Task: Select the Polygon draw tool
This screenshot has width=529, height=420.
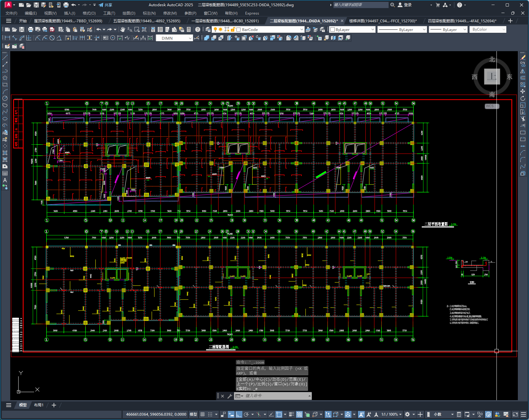Action: click(x=5, y=78)
